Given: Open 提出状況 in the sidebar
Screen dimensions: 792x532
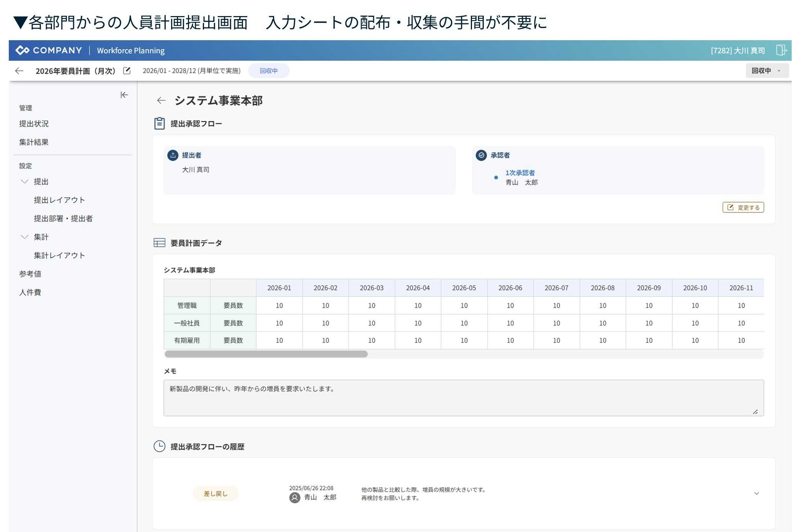Looking at the screenshot, I should (34, 124).
